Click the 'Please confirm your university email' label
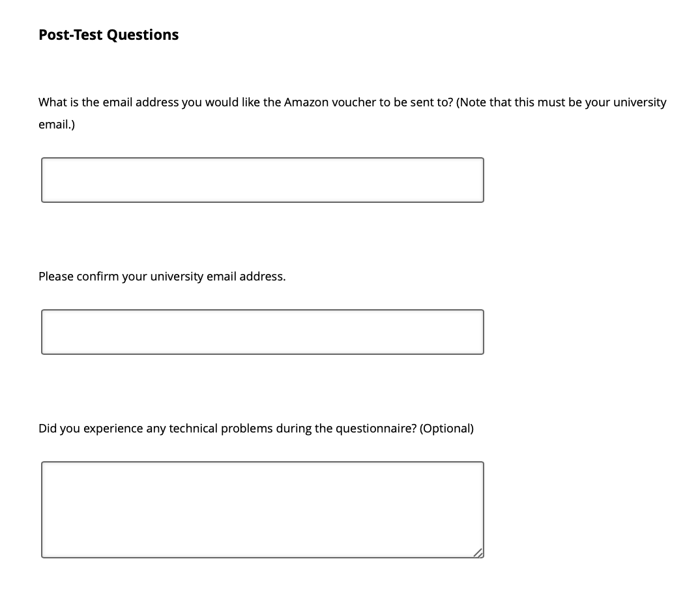 click(162, 277)
